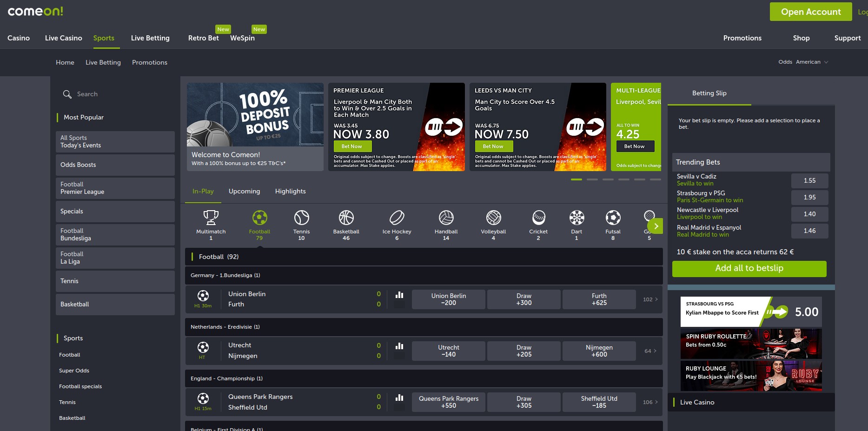Viewport: 868px width, 431px height.
Task: Open stats icon for Union Berlin match
Action: coord(399,295)
